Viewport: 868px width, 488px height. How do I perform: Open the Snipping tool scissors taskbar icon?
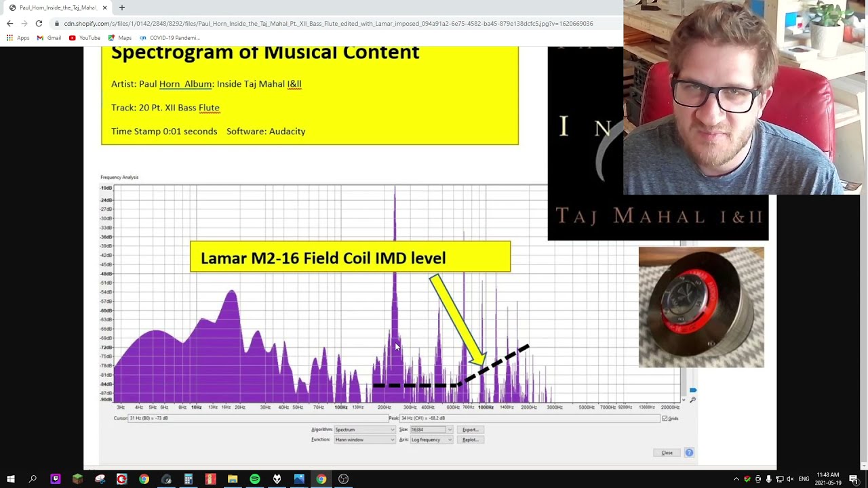[x=100, y=479]
